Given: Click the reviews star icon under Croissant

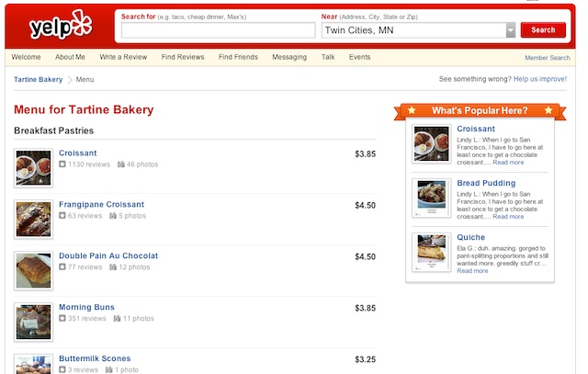Looking at the screenshot, I should (x=62, y=164).
